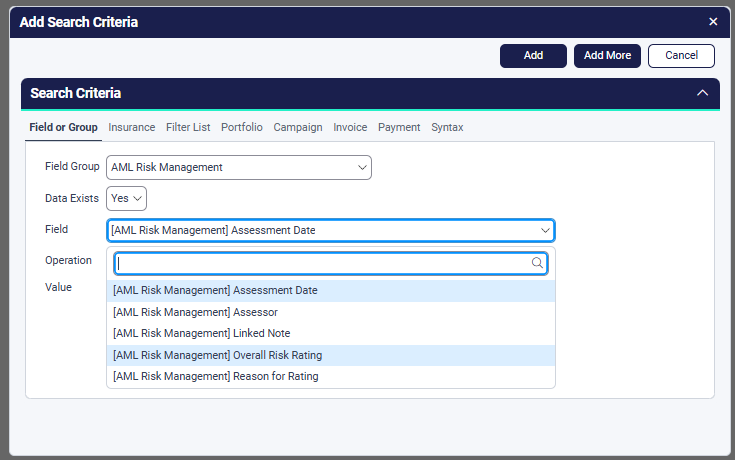Select the Overall Risk Rating option
The image size is (735, 460).
(331, 355)
